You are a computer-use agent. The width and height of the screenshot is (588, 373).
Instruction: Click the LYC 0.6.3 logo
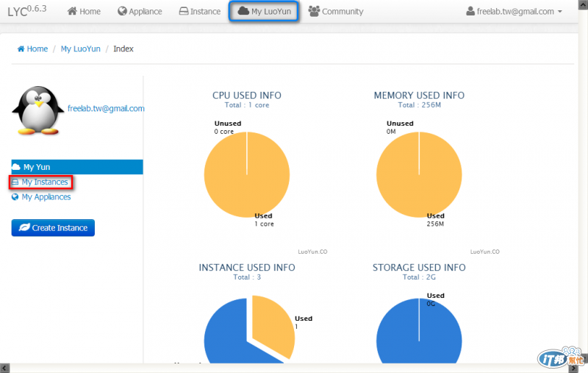click(27, 11)
